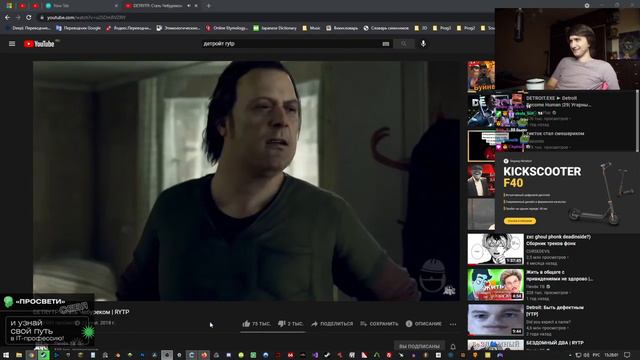Open the Music bookmarks folder
The width and height of the screenshot is (640, 360).
point(311,28)
